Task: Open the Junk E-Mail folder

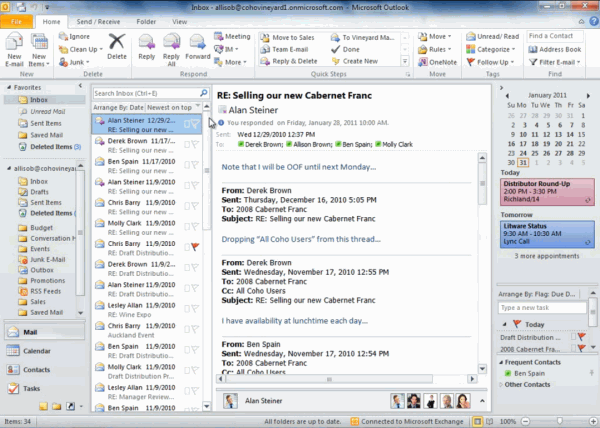Action: pos(47,260)
